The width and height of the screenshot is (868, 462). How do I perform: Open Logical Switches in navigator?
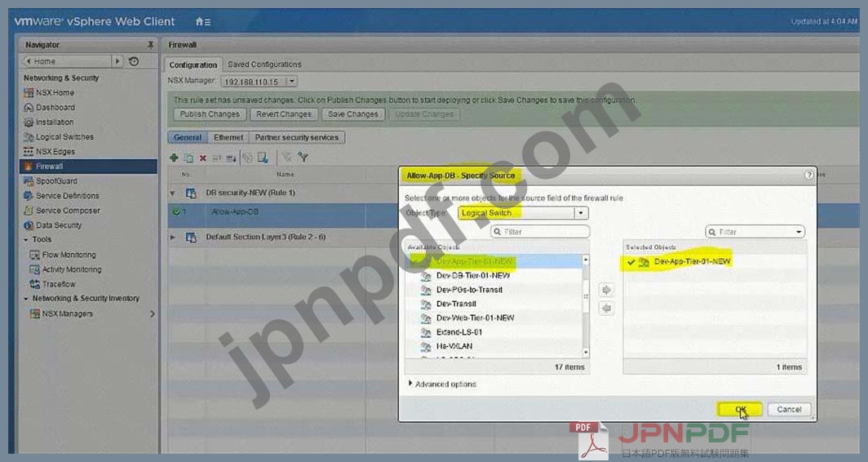[64, 137]
